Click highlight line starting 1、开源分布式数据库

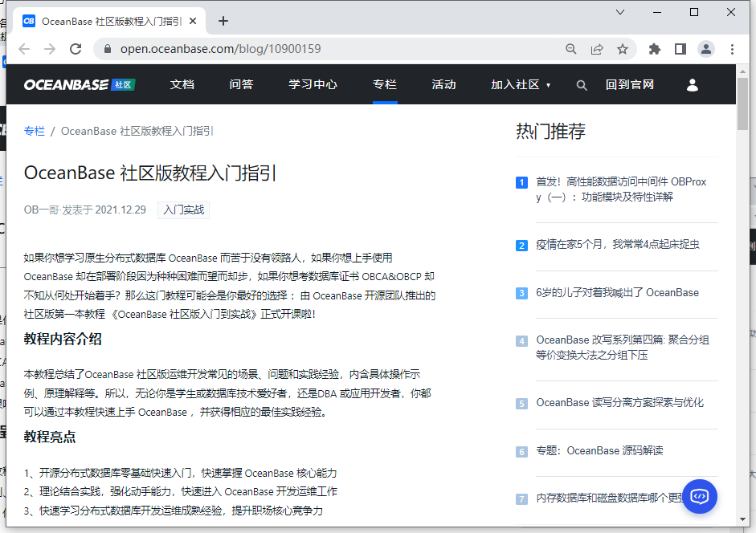[x=180, y=473]
